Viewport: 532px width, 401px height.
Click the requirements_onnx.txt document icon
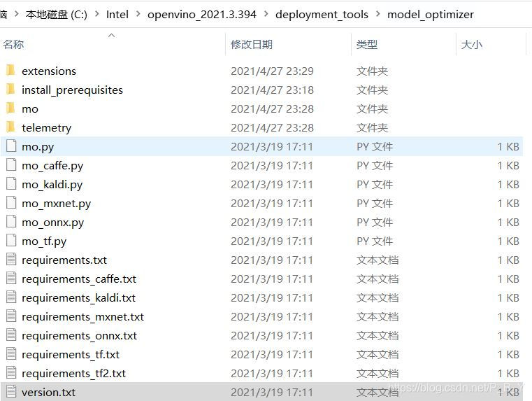pos(11,335)
